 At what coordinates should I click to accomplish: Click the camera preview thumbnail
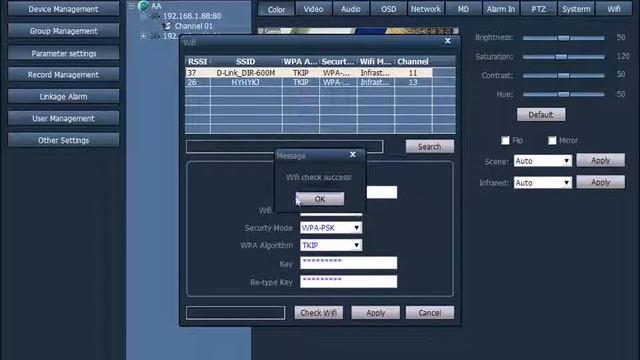coord(358,31)
